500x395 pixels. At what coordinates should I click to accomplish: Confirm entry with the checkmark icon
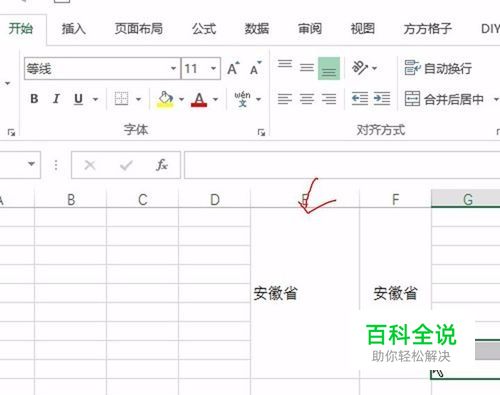coord(126,165)
